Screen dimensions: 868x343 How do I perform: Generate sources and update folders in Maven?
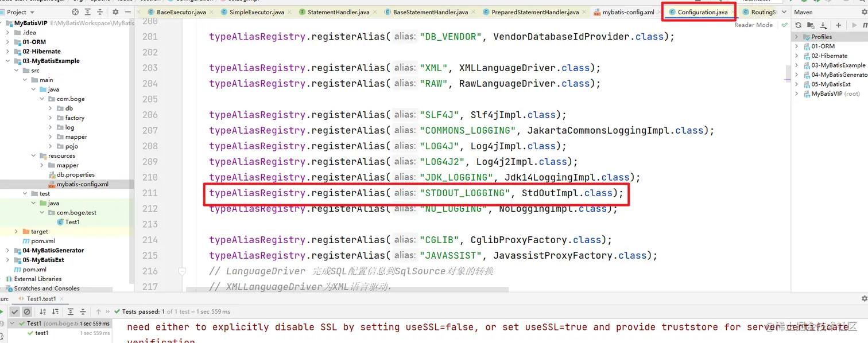pos(811,25)
